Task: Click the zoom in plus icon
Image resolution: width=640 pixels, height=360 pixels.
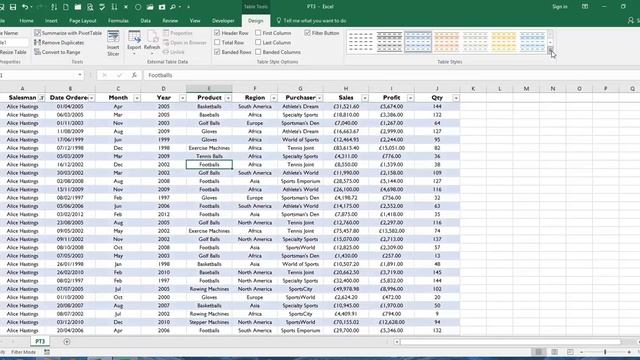Action: (x=629, y=352)
